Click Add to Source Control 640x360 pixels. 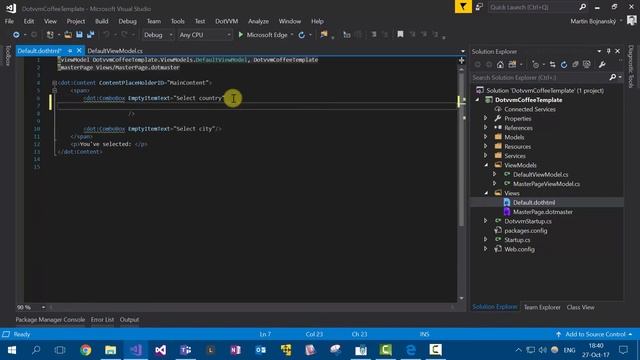tap(595, 334)
